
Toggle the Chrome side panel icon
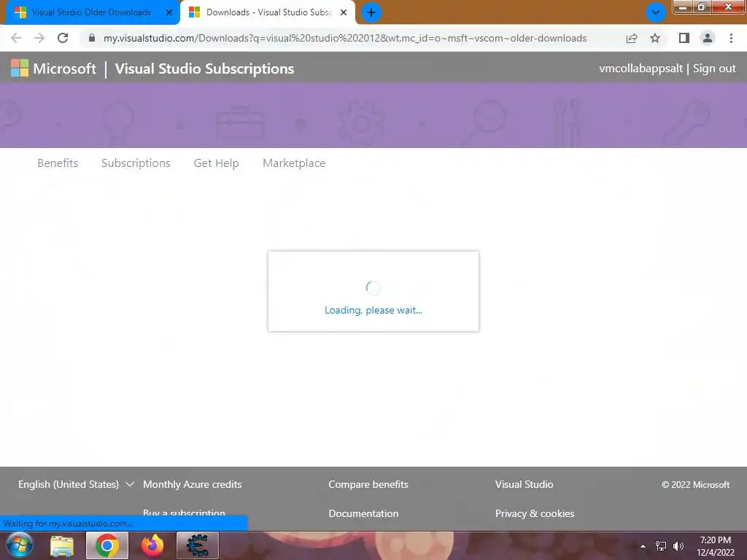coord(684,38)
